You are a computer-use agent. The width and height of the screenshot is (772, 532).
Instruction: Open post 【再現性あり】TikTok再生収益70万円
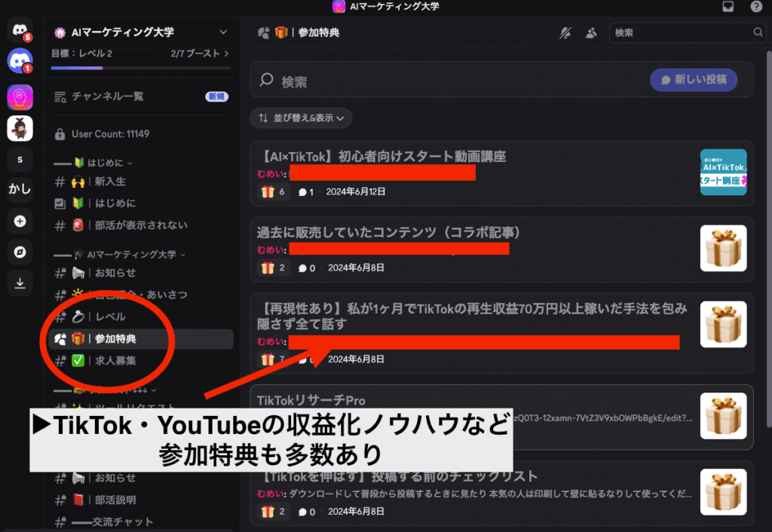501,332
